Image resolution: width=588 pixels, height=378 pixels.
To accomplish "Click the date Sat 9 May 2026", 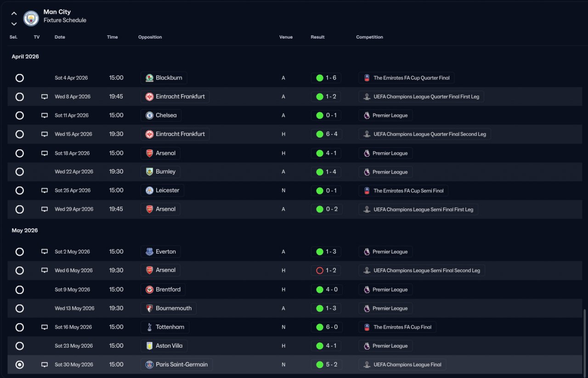I will point(72,289).
